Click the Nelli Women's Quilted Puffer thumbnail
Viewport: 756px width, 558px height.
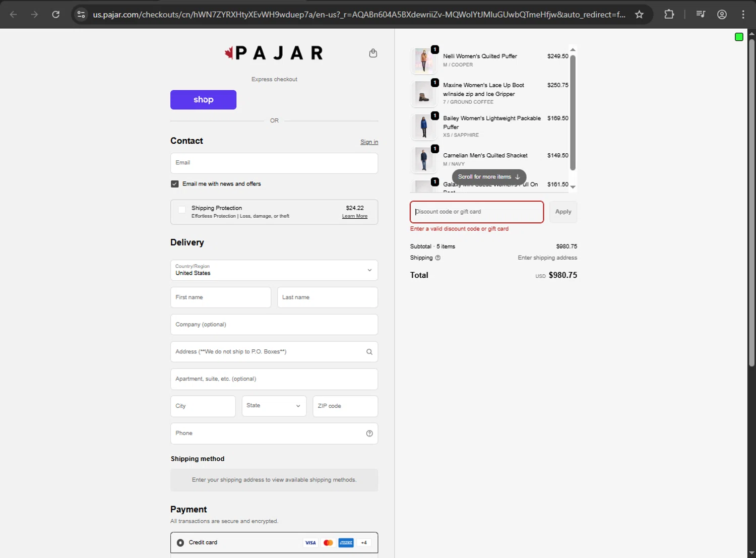click(x=424, y=60)
